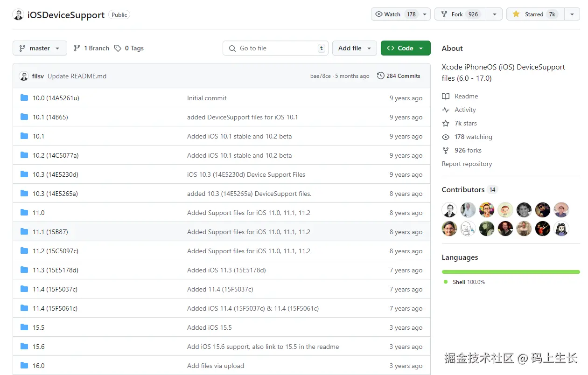This screenshot has height=375, width=588.
Task: Click folder icon for 10.3 (14E5230d)
Action: tap(24, 174)
